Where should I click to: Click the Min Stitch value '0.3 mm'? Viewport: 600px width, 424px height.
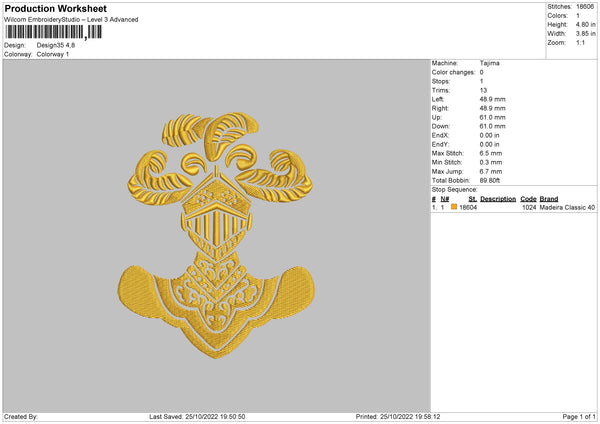[x=491, y=163]
